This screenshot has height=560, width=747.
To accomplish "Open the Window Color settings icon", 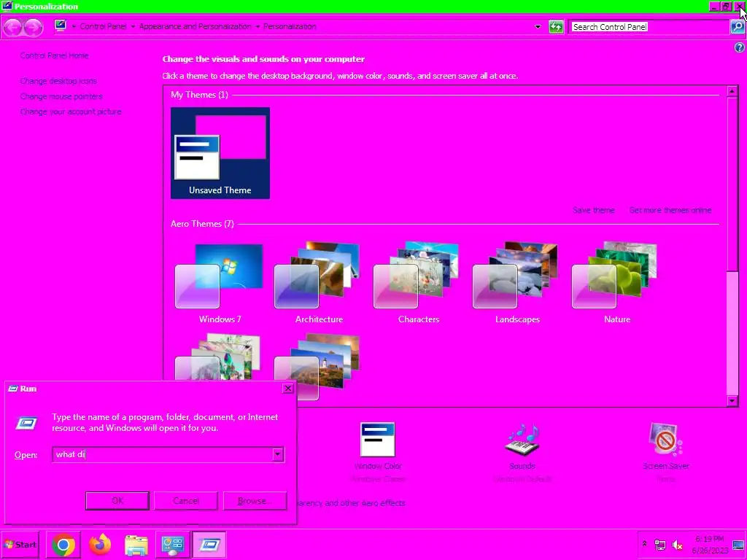I will coord(377,440).
